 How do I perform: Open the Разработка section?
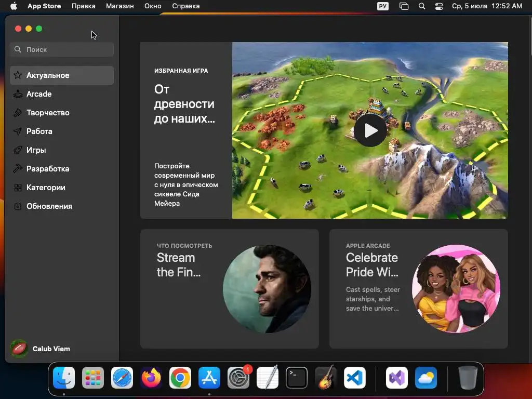point(62,169)
